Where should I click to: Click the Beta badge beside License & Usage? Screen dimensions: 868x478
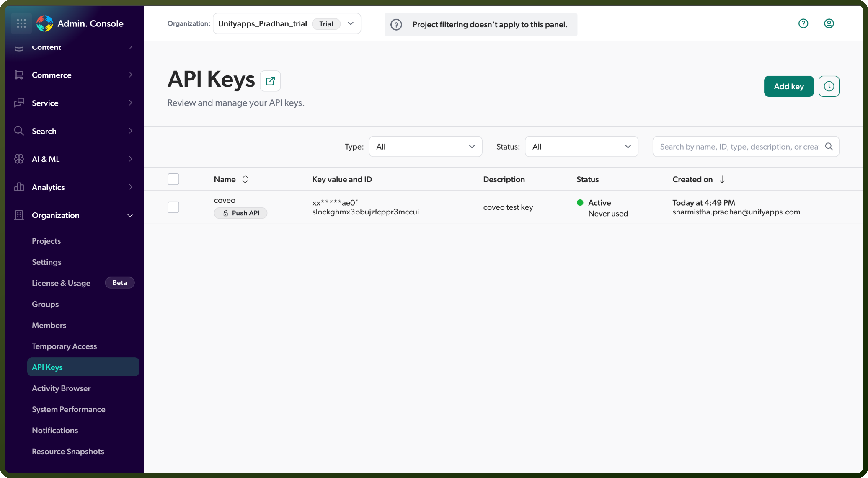[x=119, y=283]
